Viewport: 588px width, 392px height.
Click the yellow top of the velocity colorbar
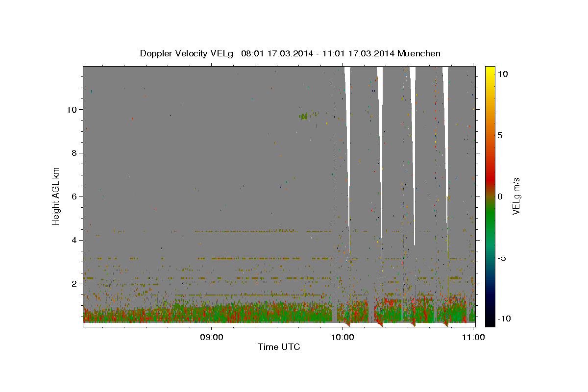coord(490,71)
